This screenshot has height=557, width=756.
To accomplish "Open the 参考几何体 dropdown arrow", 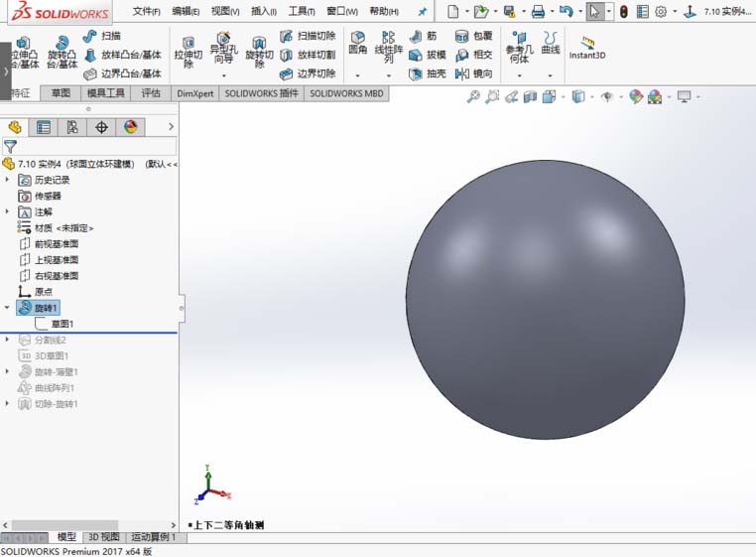I will [519, 75].
